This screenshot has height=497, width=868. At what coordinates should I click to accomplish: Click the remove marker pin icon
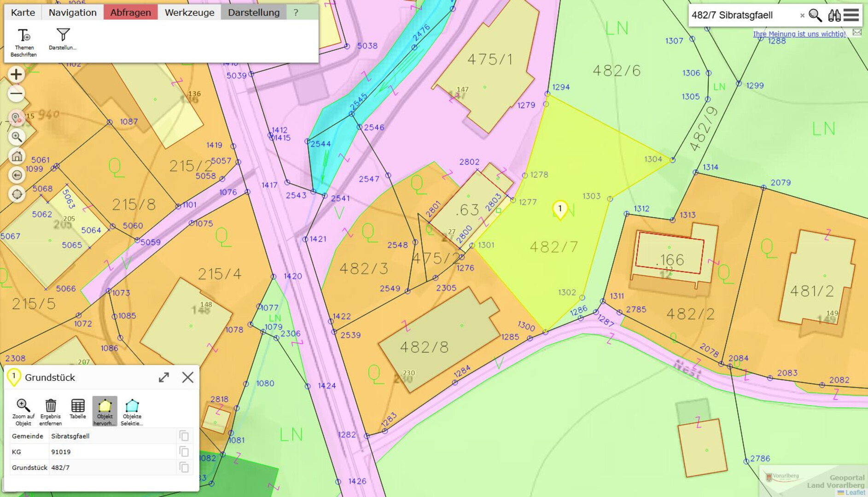16,118
